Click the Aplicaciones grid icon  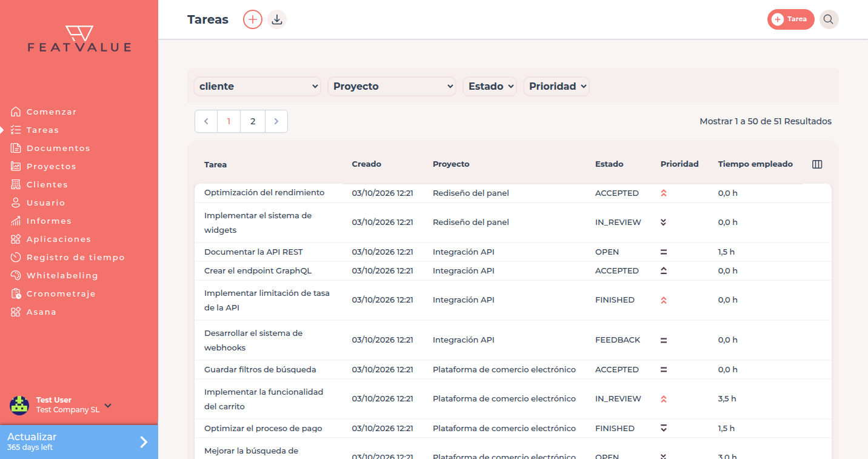click(16, 239)
